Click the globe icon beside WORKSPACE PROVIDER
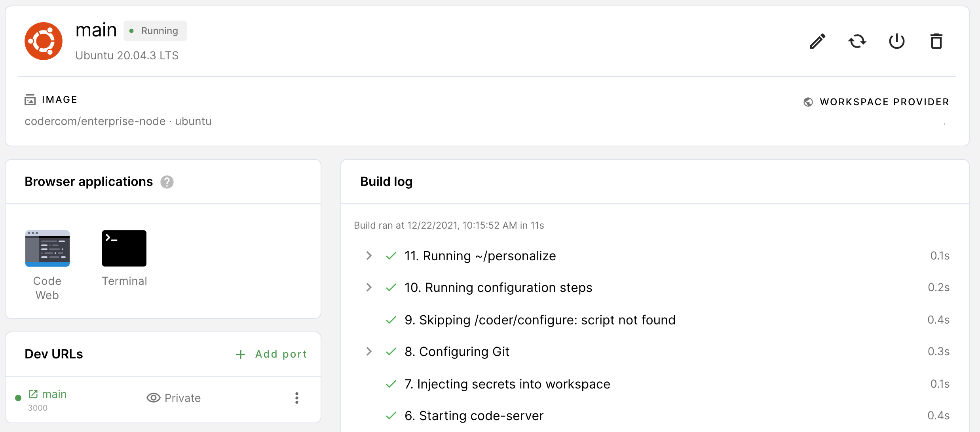The image size is (980, 432). coord(808,102)
